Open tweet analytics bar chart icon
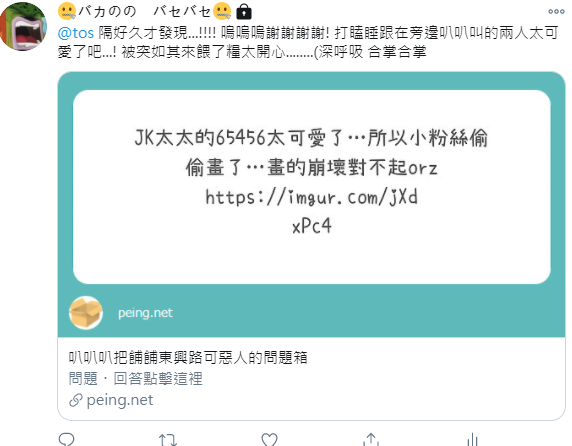Viewport: 572px width, 446px height. click(472, 439)
